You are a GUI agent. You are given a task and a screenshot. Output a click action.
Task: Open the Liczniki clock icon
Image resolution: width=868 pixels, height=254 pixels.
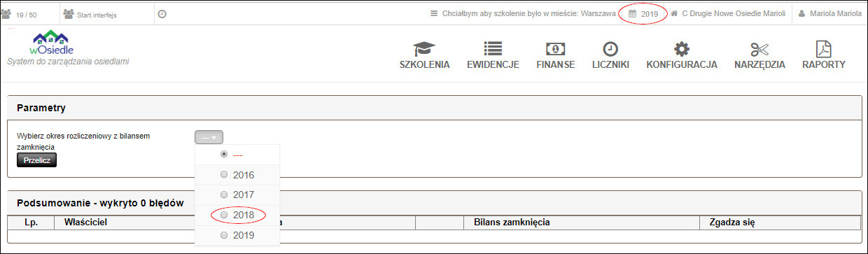610,49
